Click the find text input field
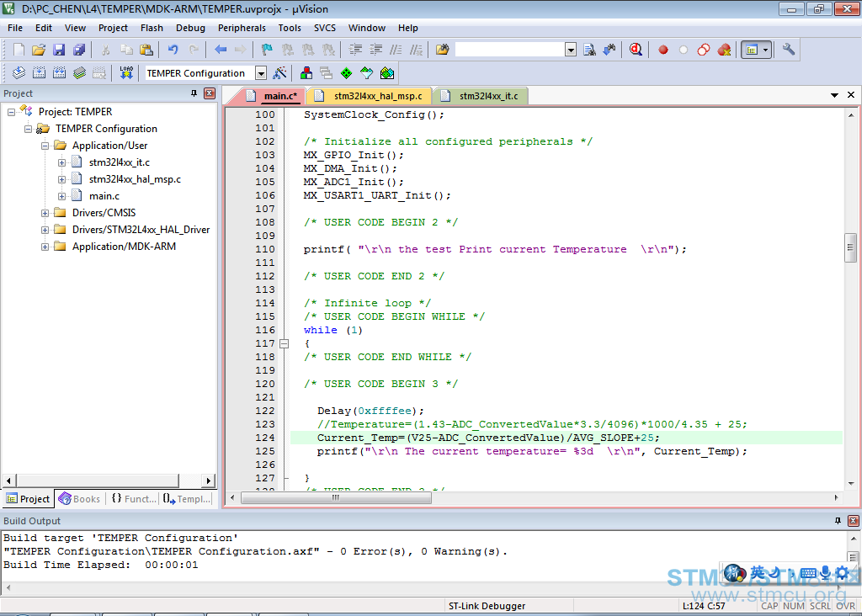The width and height of the screenshot is (867, 616). tap(510, 50)
